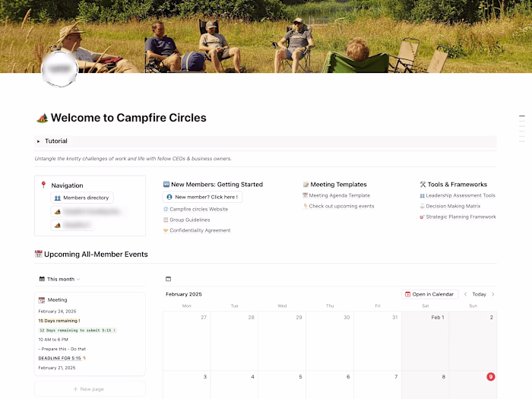
Task: Click the page outline indicator on right edge
Action: [522, 128]
